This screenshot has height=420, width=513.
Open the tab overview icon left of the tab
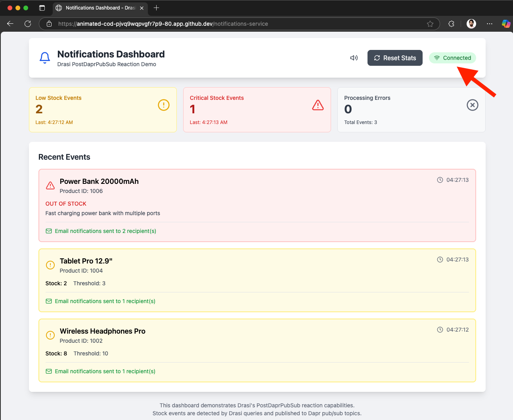coord(42,8)
